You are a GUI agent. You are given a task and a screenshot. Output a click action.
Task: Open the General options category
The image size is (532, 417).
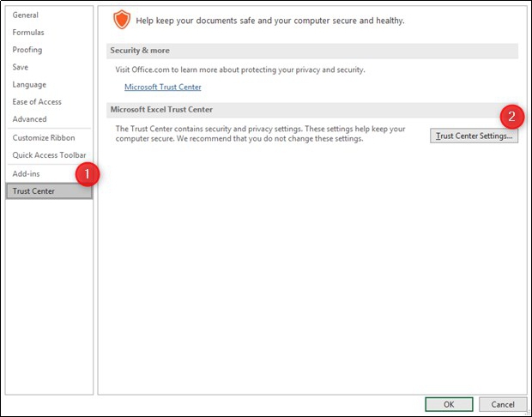click(x=25, y=15)
